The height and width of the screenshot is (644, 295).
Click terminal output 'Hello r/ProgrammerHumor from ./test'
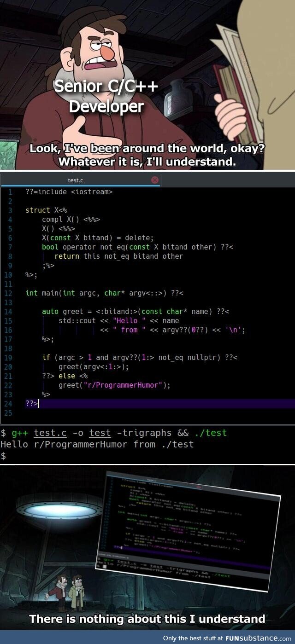(x=97, y=444)
